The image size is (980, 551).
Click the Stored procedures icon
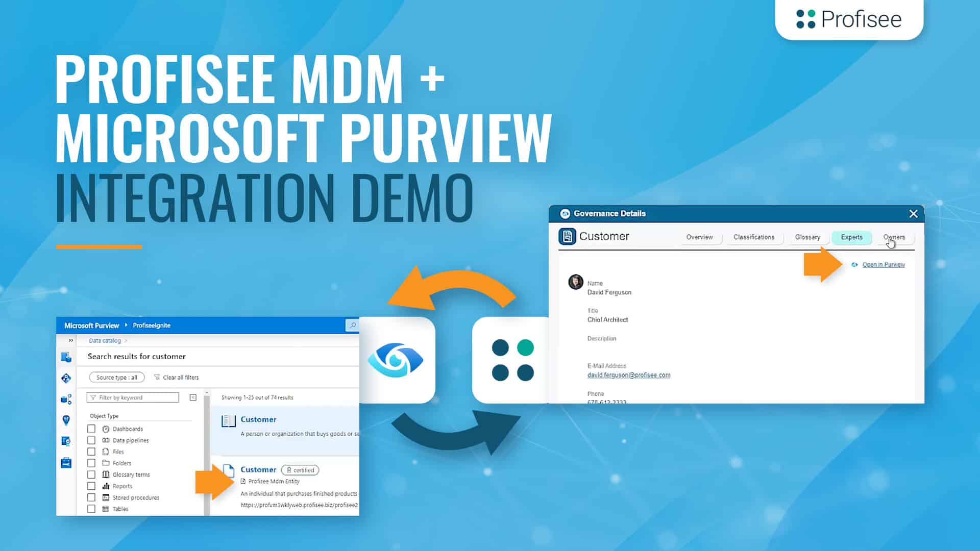pos(106,497)
